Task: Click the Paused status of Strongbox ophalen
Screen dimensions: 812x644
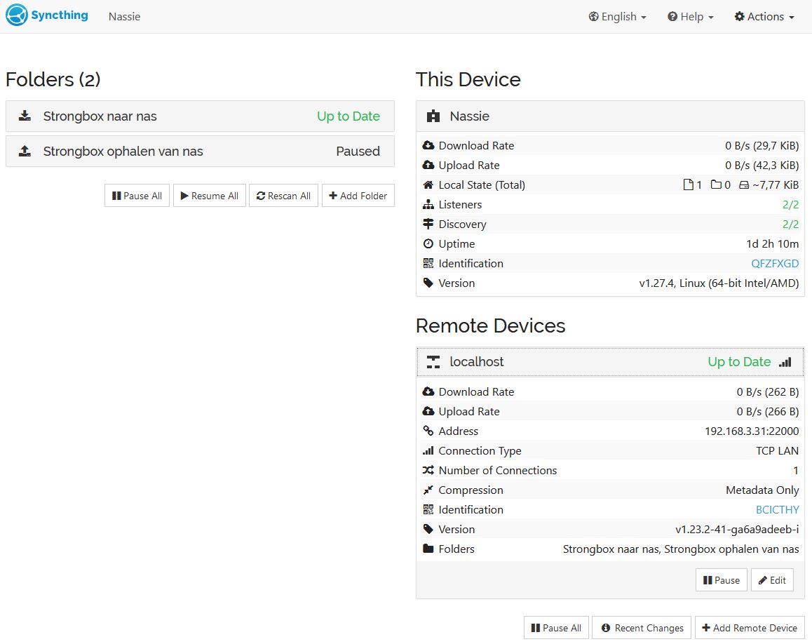Action: pyautogui.click(x=358, y=151)
